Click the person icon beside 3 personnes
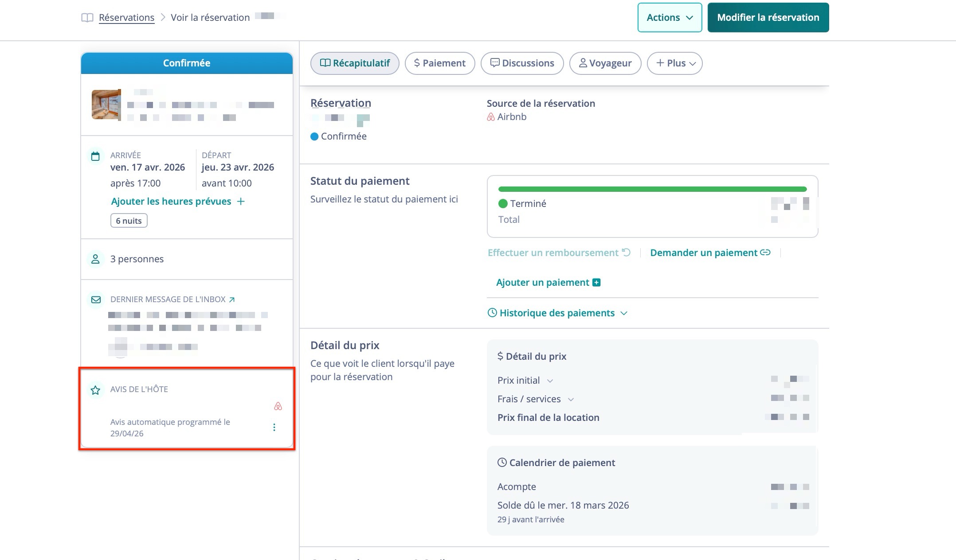 [x=95, y=259]
